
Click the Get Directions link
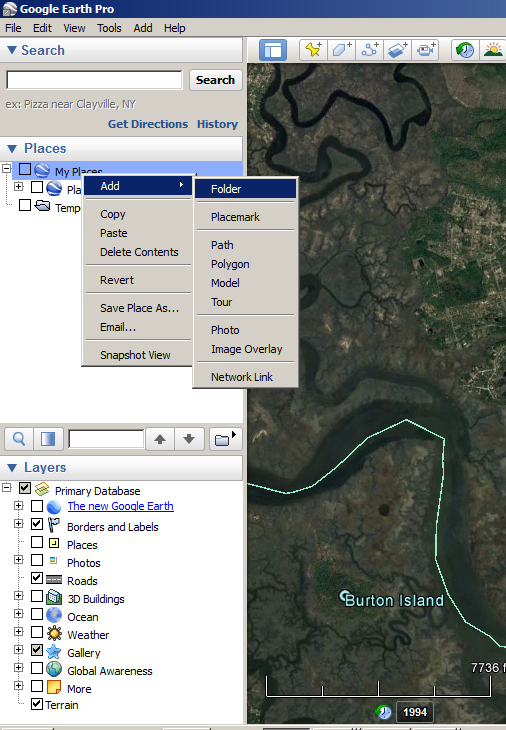point(148,124)
